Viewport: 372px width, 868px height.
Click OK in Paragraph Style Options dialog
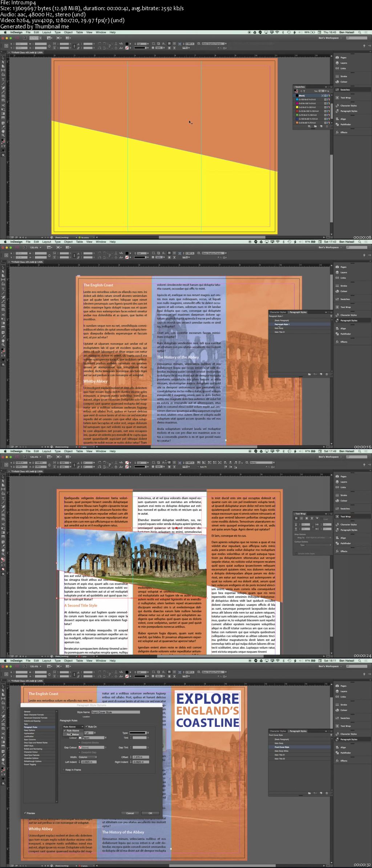pos(150,813)
